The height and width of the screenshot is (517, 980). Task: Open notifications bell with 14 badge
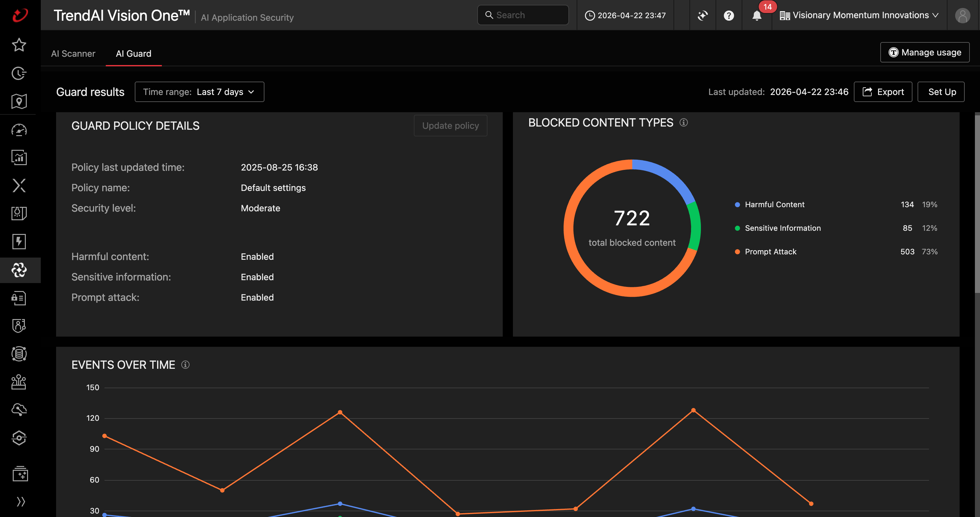[757, 15]
